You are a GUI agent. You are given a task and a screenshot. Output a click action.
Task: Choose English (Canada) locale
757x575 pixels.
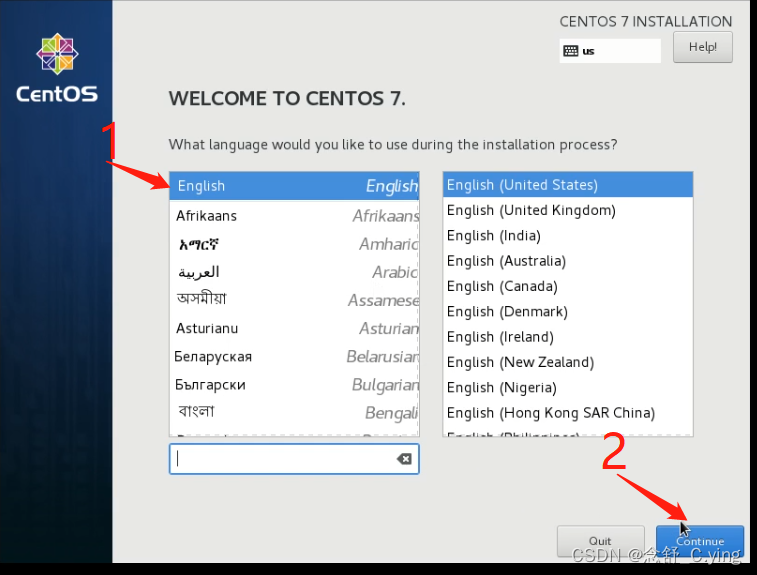click(x=568, y=286)
